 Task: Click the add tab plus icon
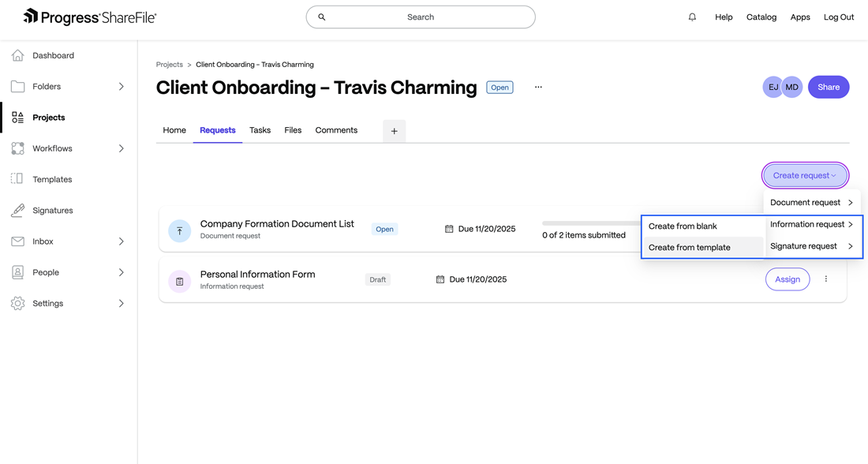[x=394, y=131]
